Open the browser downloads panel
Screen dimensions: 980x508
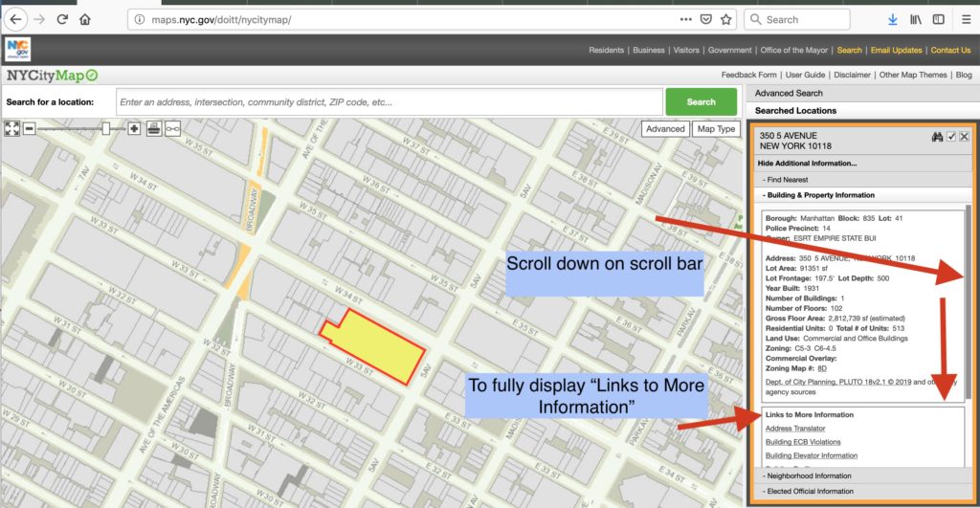click(893, 19)
